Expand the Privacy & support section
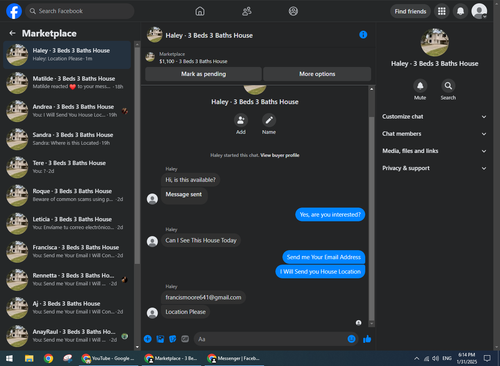This screenshot has height=366, width=500. (x=434, y=168)
